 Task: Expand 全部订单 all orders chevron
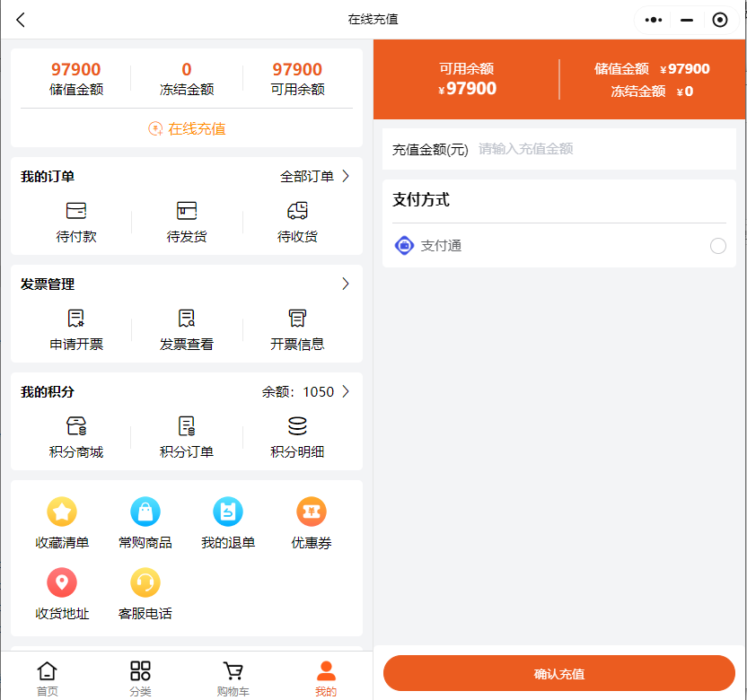(x=346, y=177)
